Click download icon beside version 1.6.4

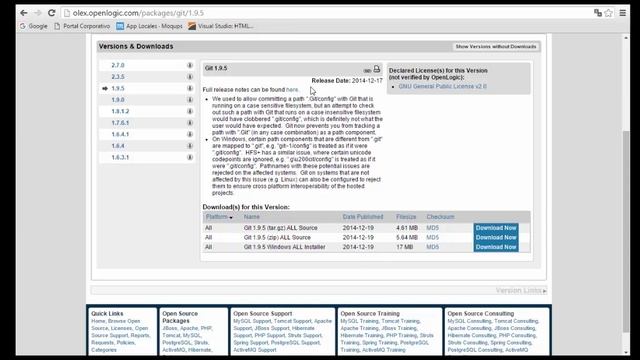(190, 146)
